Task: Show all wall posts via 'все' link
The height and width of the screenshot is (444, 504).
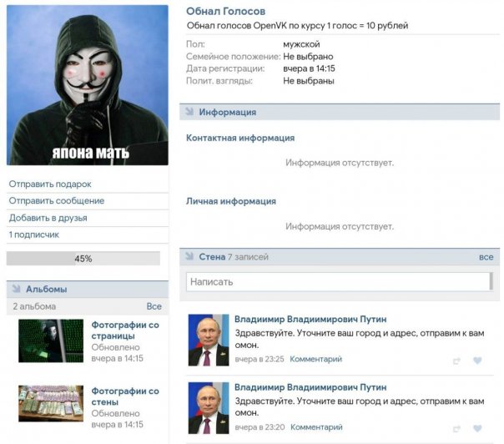Action: coord(486,257)
